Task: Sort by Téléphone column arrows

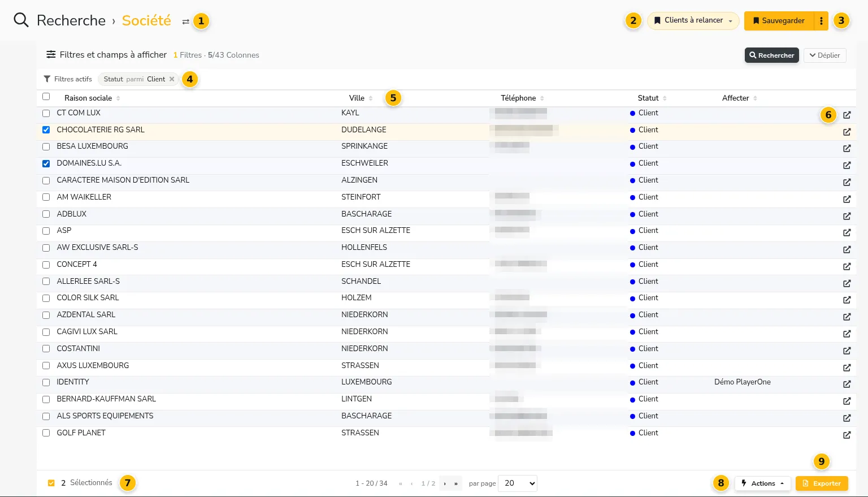Action: click(x=542, y=98)
